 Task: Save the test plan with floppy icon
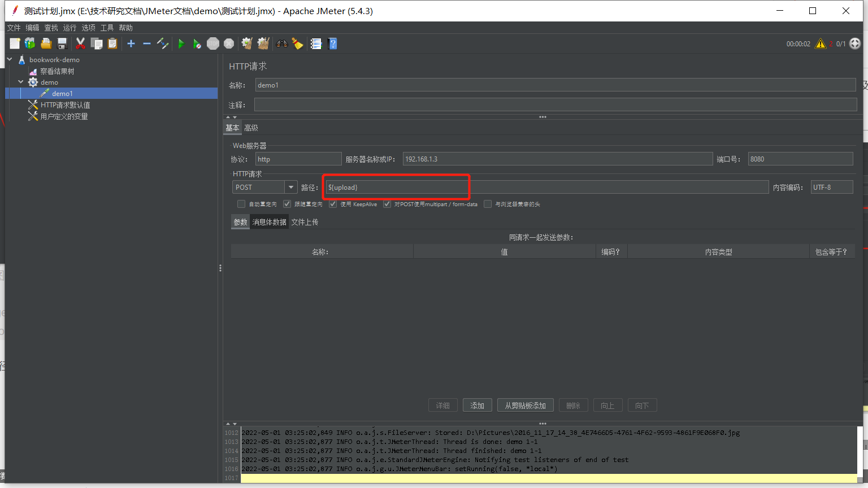click(x=62, y=43)
